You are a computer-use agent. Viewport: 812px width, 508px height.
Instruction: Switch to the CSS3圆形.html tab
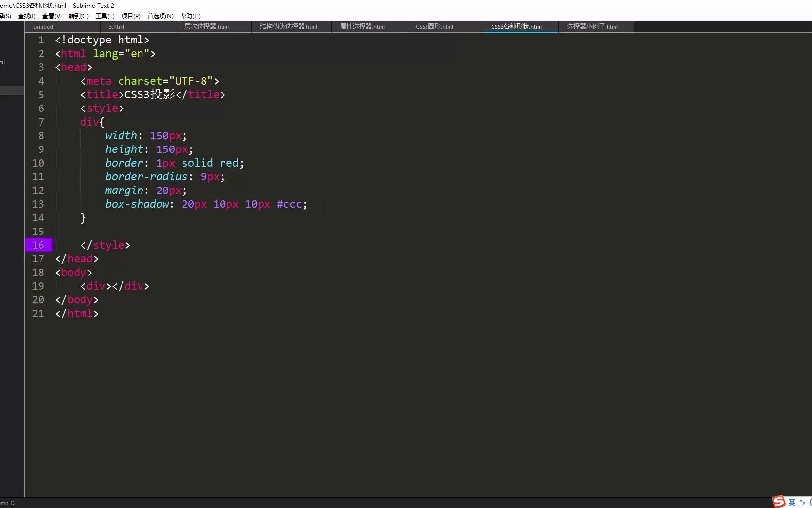pyautogui.click(x=445, y=27)
